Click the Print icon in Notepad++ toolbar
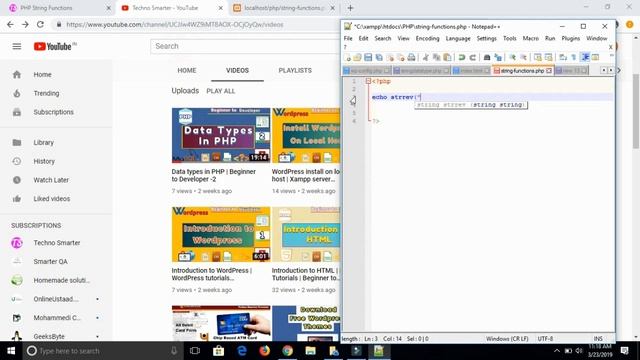The width and height of the screenshot is (640, 360). 411,57
